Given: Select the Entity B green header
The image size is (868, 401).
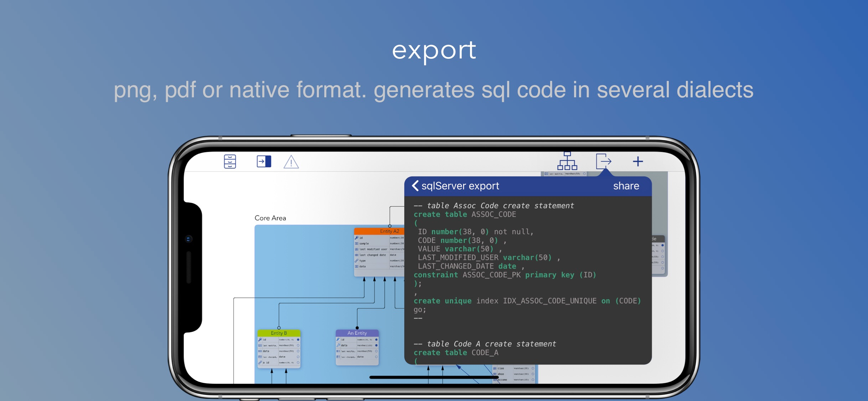Looking at the screenshot, I should pyautogui.click(x=279, y=333).
